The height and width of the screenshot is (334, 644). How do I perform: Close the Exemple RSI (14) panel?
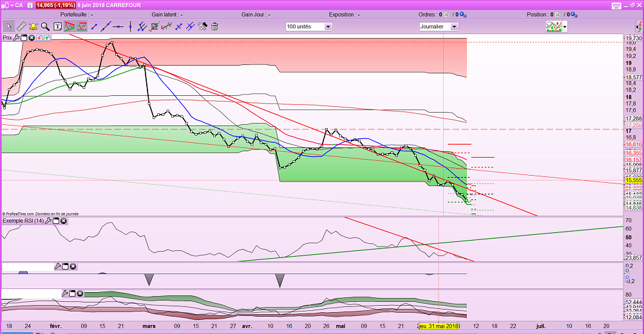pos(64,221)
